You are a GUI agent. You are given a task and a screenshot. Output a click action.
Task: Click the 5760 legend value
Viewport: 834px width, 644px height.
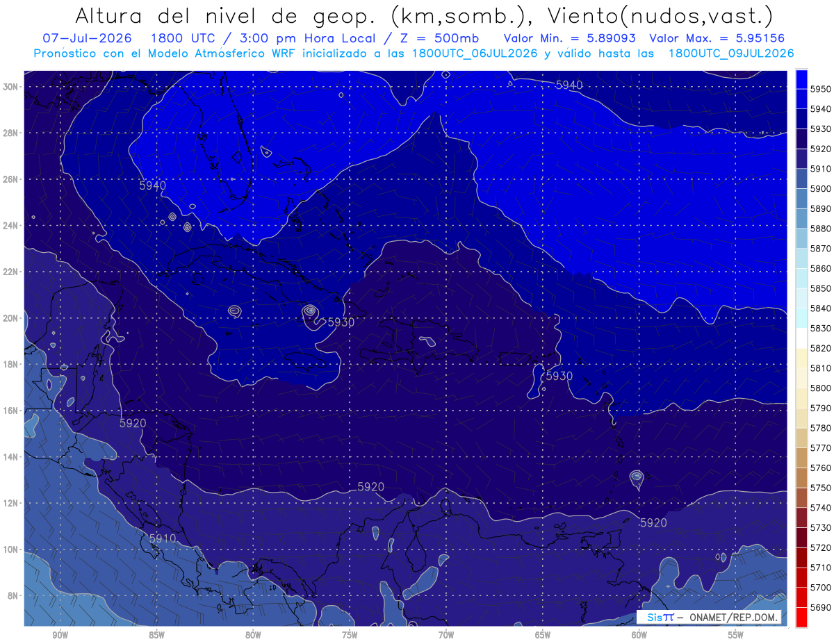pos(821,468)
